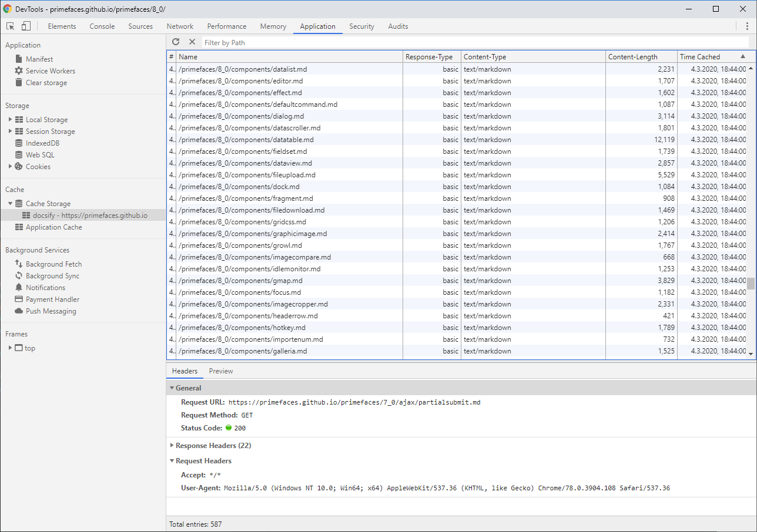Screen dimensions: 757x532
Task: Click the scrollbar up arrow
Action: (x=751, y=68)
